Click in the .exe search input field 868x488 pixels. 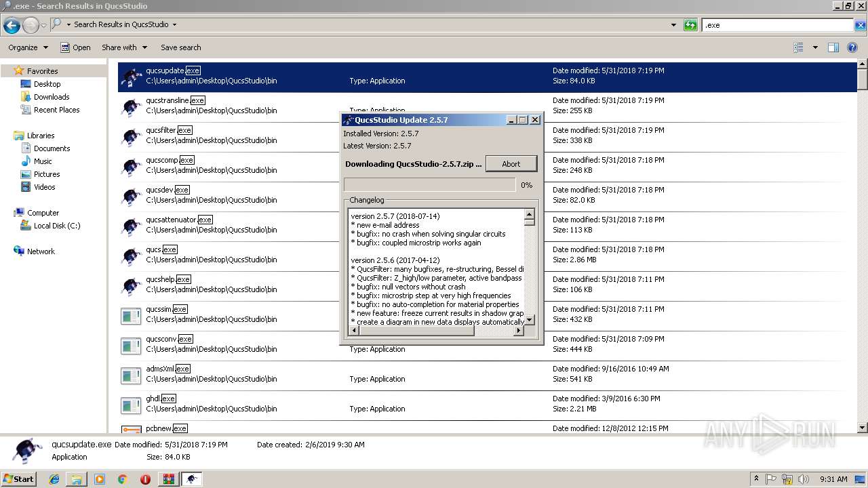point(777,25)
